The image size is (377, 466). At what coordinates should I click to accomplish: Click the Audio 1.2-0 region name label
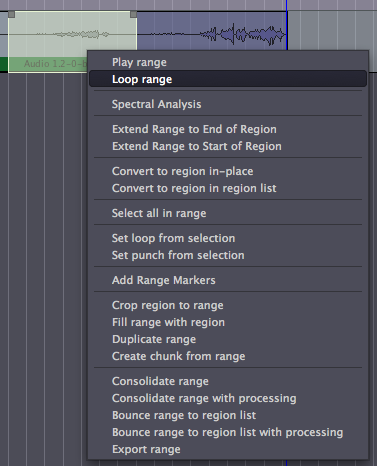coord(55,63)
